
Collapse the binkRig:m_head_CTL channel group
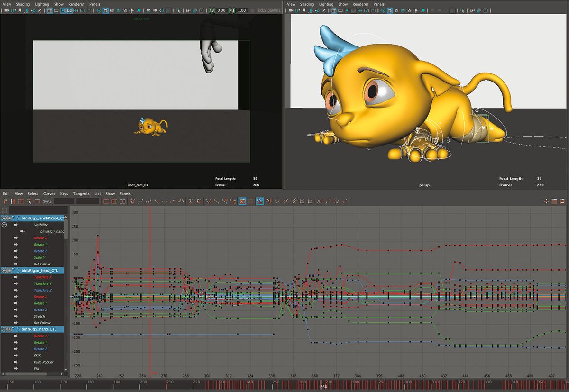4,270
